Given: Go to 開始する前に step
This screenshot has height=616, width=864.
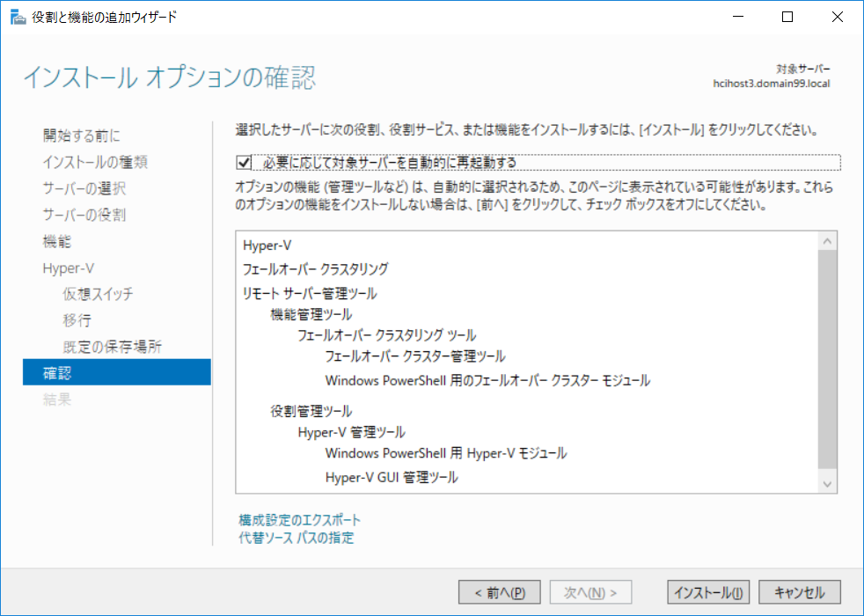Looking at the screenshot, I should [82, 136].
